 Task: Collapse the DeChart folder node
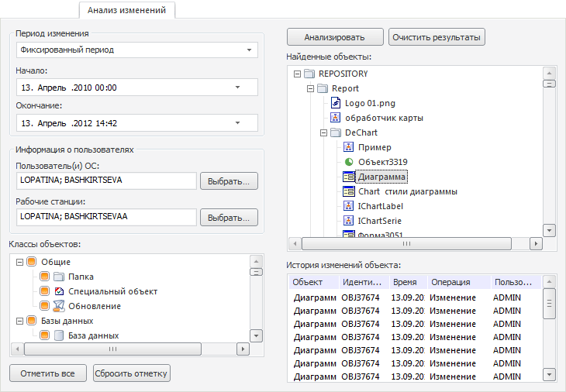click(323, 132)
